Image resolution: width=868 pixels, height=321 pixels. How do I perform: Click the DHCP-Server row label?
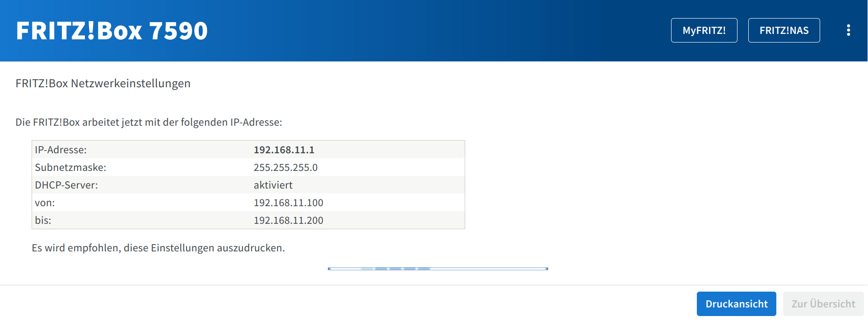click(66, 185)
